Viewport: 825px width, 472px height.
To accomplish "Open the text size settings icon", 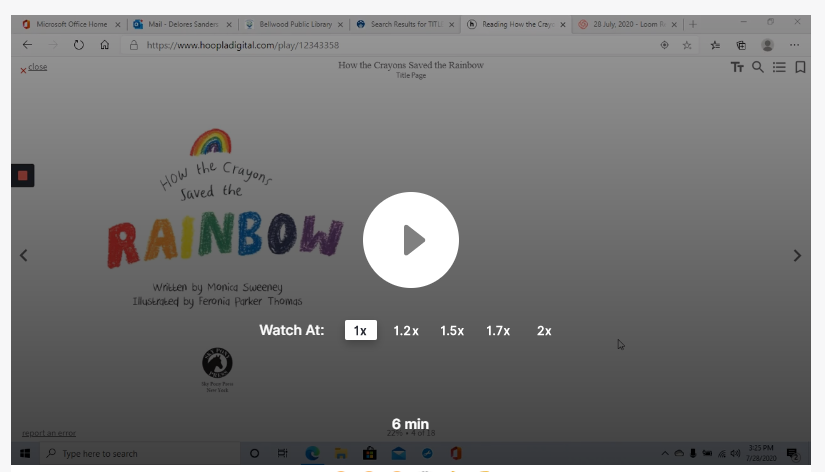I will (737, 67).
